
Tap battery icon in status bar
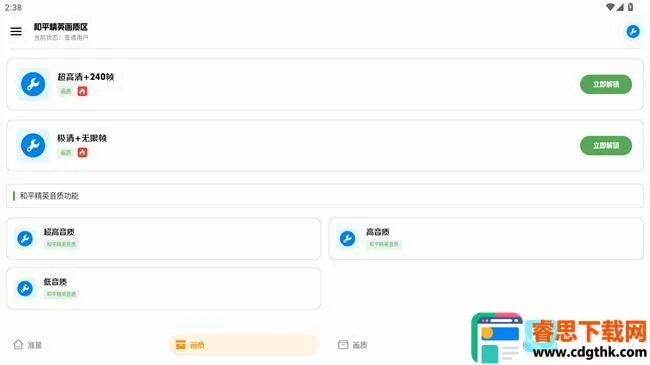coord(631,7)
